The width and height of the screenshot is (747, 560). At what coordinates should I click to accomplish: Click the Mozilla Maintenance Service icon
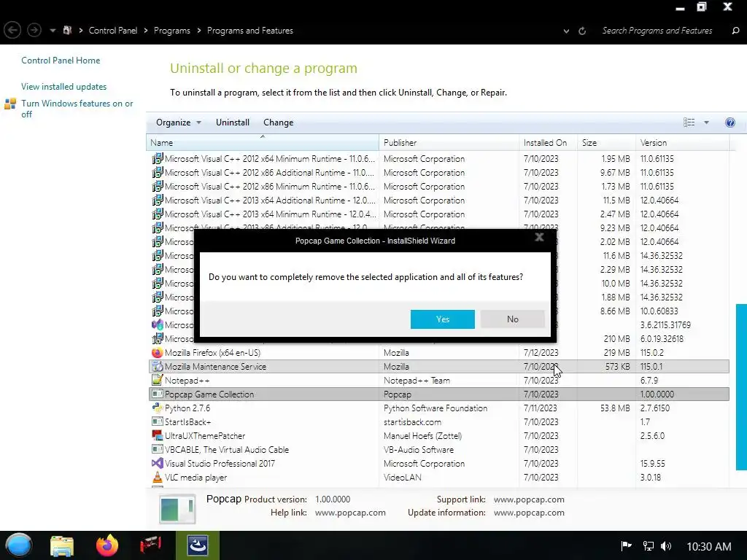point(157,367)
